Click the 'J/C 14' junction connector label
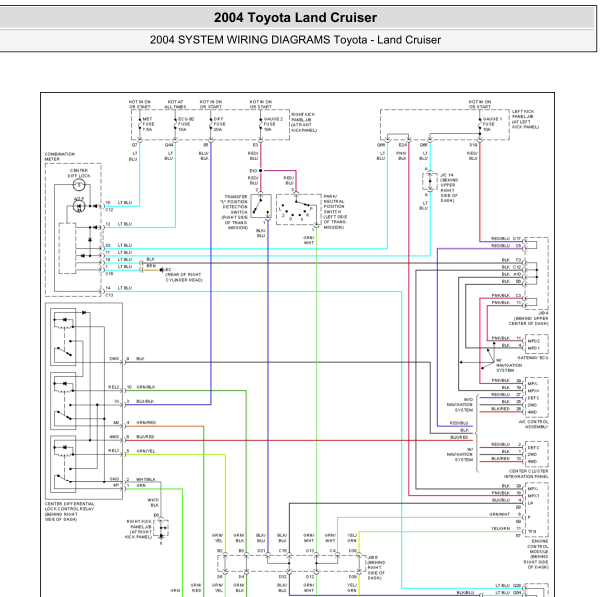Screen dimensions: 600x597 pos(449,188)
